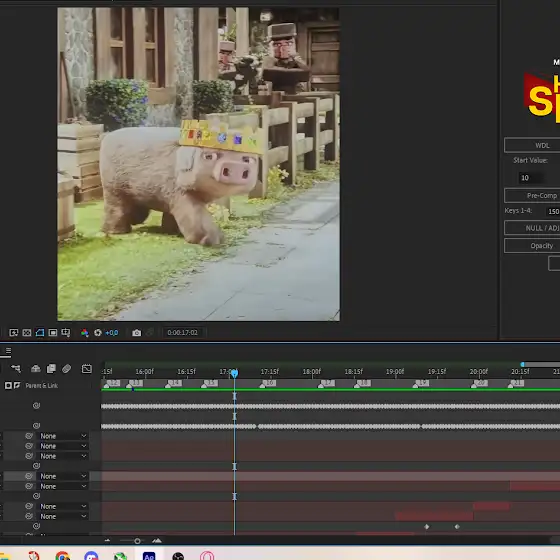This screenshot has height=560, width=560.
Task: Select the second diamond keyframe in bottom row
Action: click(457, 526)
